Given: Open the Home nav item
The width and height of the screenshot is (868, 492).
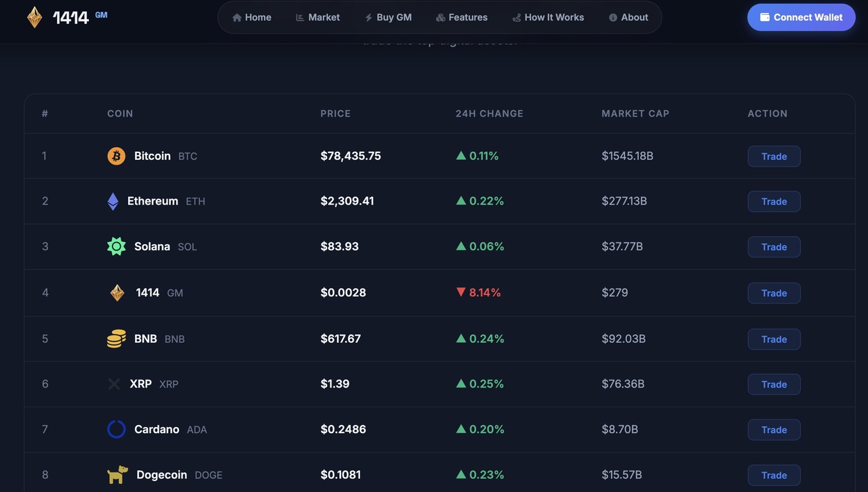Looking at the screenshot, I should coord(252,17).
